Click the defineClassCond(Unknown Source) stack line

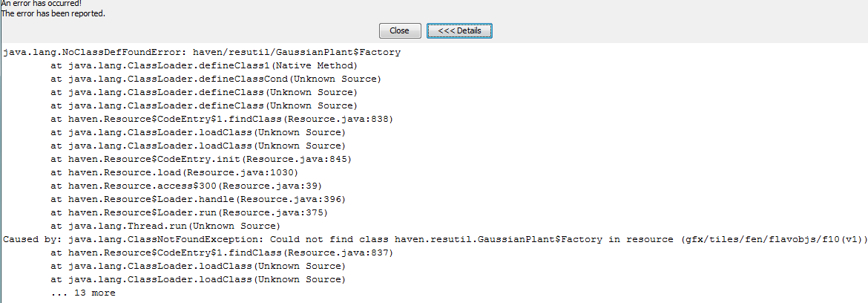(x=216, y=79)
